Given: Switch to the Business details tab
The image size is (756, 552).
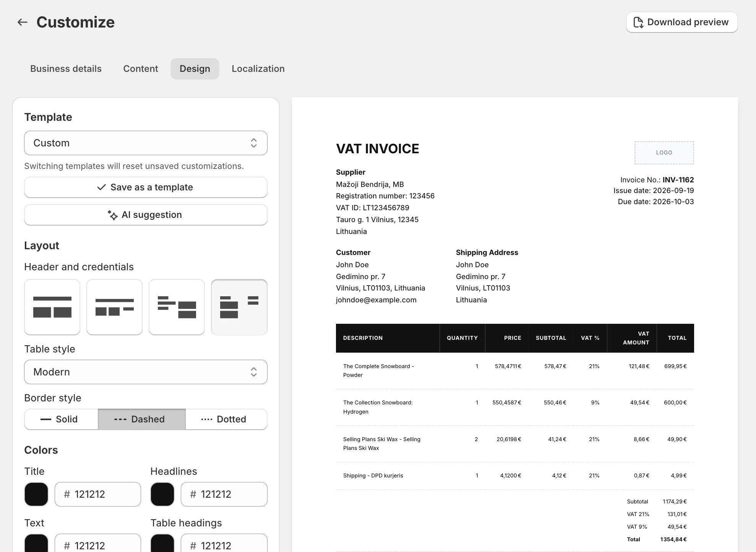Looking at the screenshot, I should (x=66, y=69).
